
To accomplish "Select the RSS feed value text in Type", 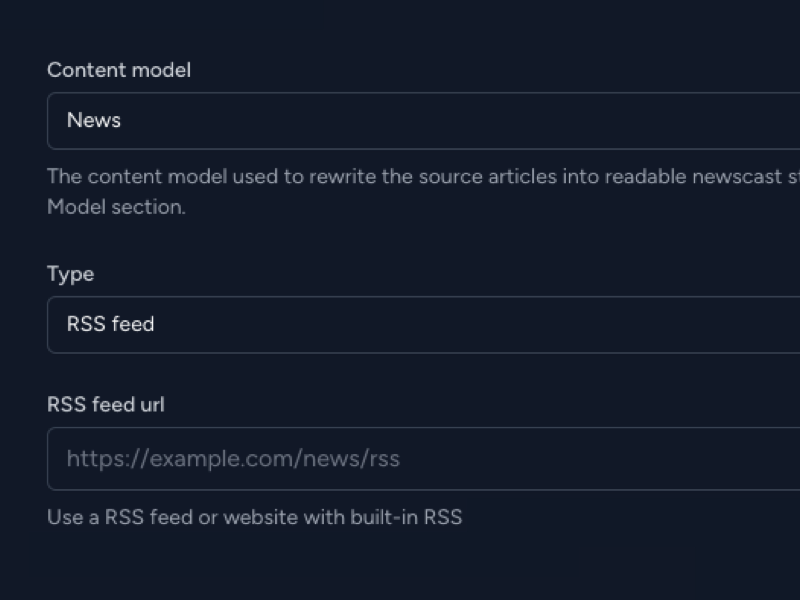I will [110, 324].
